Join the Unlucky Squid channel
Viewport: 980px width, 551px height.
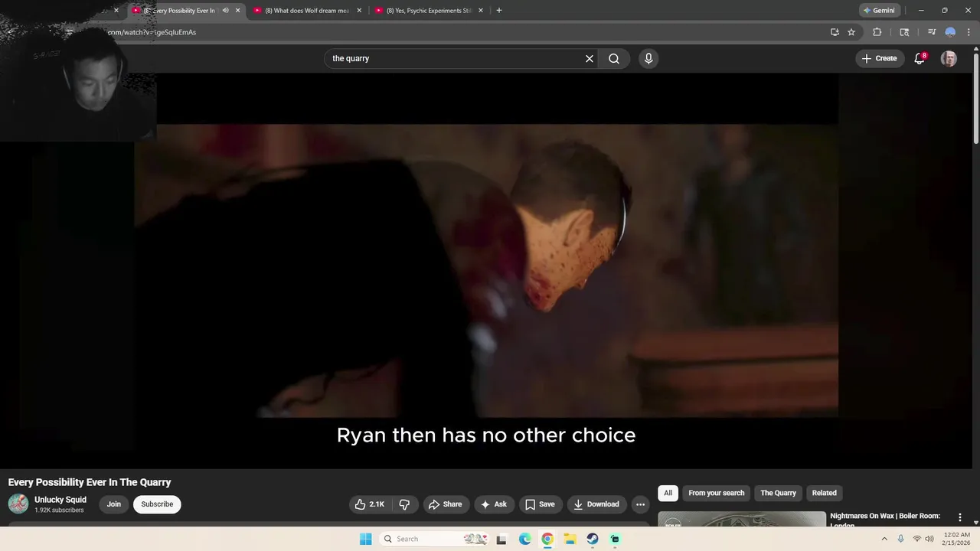(114, 504)
